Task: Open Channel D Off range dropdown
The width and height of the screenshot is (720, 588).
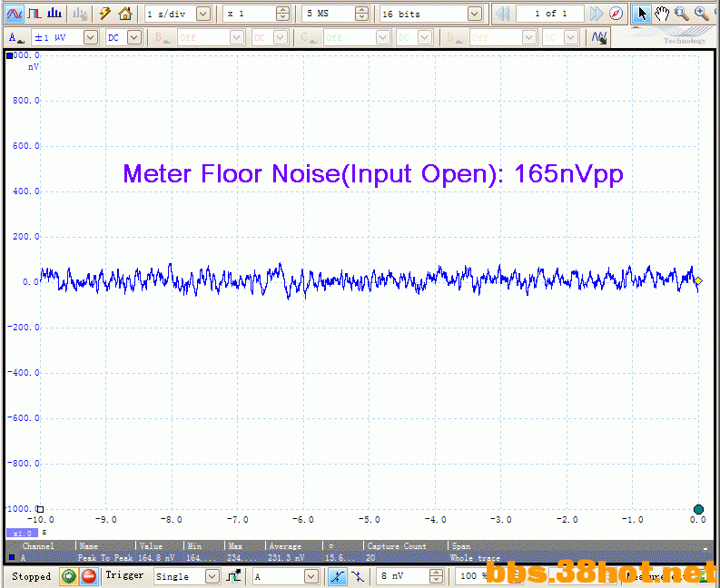Action: [529, 37]
